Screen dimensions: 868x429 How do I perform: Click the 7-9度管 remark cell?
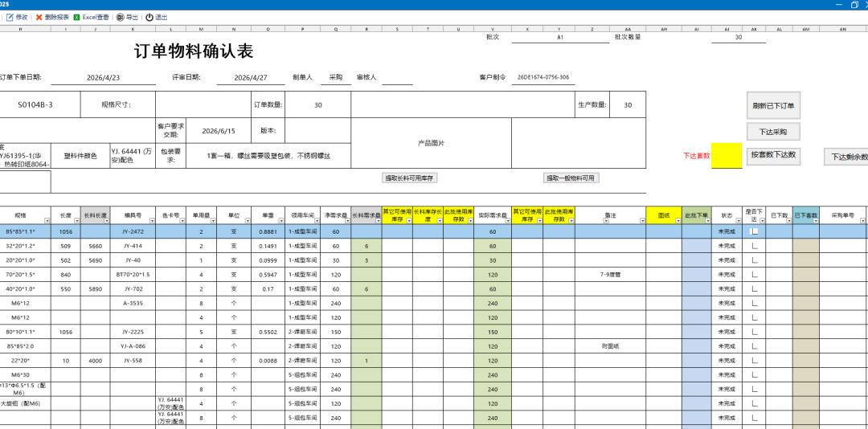[x=610, y=275]
